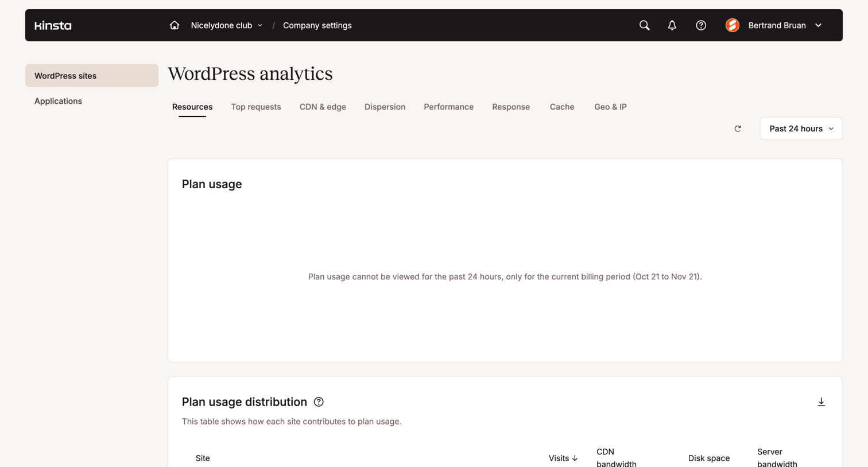
Task: Go to home via house icon
Action: pos(175,25)
